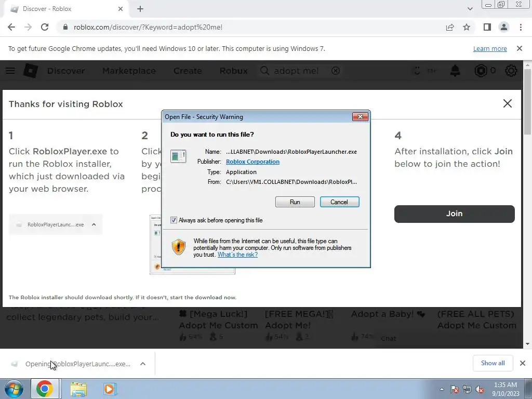Open a new Chrome tab
This screenshot has width=532, height=399.
tap(140, 9)
